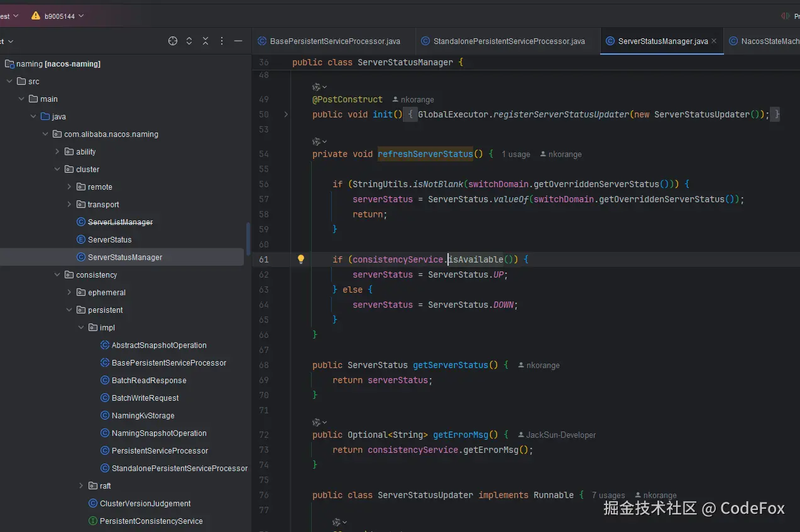Open ClusterVersionJudgement in the project tree

[145, 504]
